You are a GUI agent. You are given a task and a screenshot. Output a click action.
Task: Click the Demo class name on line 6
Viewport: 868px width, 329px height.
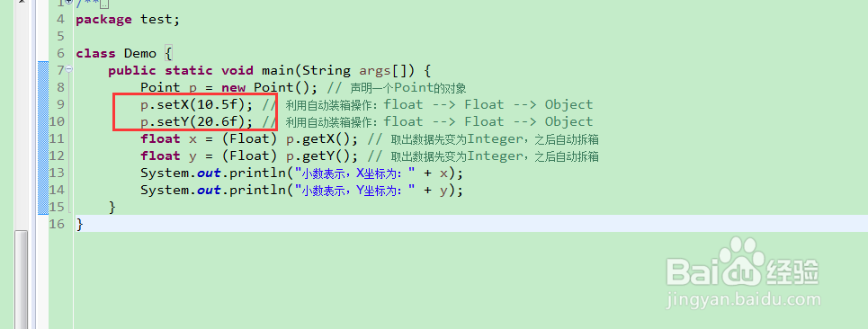coord(140,54)
